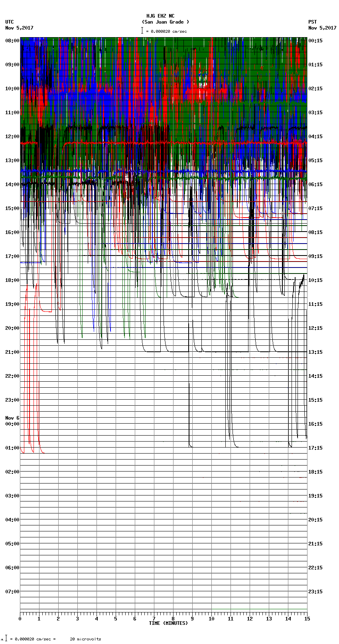The width and height of the screenshot is (339, 644).
Task: Click the 18:00 UTC row label
Action: (12, 280)
